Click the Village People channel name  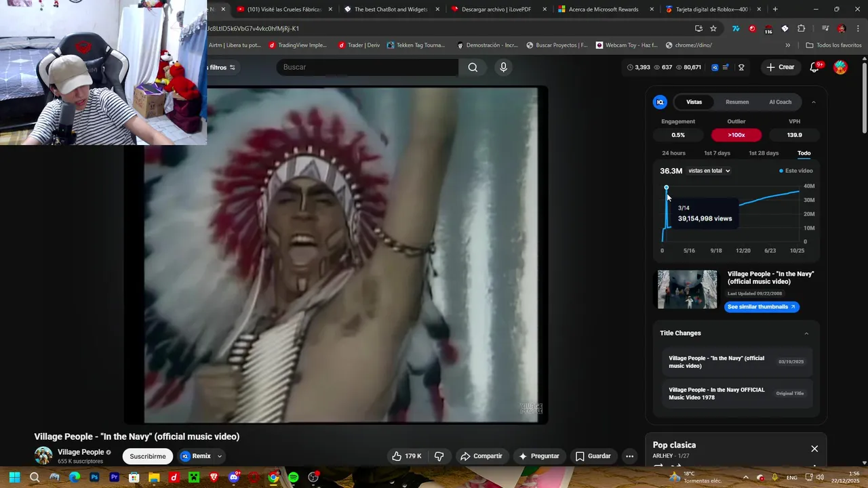pyautogui.click(x=81, y=452)
